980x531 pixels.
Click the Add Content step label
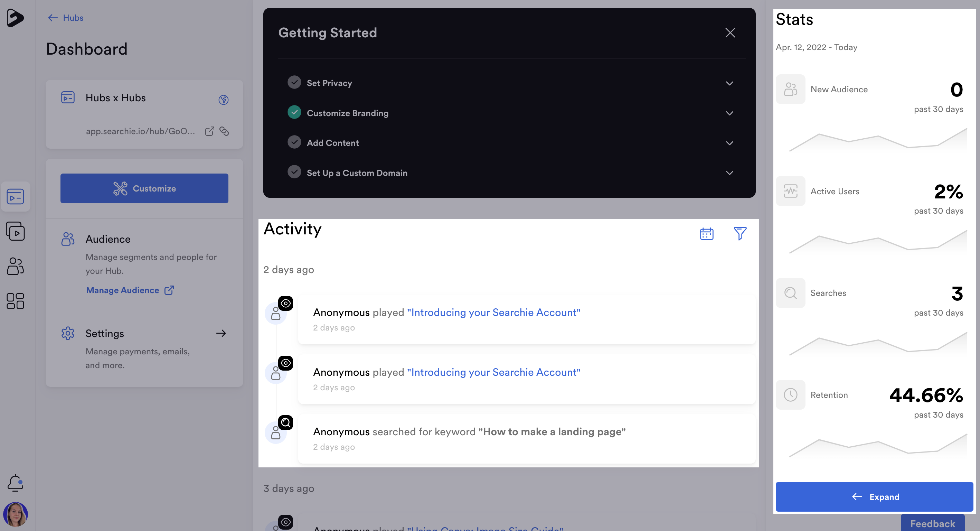coord(333,143)
